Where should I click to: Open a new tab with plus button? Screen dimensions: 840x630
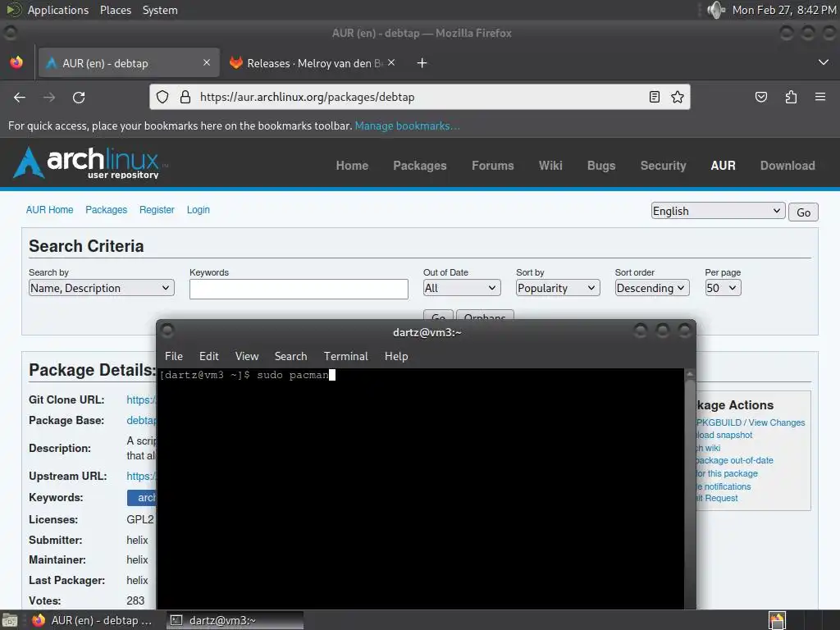[x=422, y=63]
